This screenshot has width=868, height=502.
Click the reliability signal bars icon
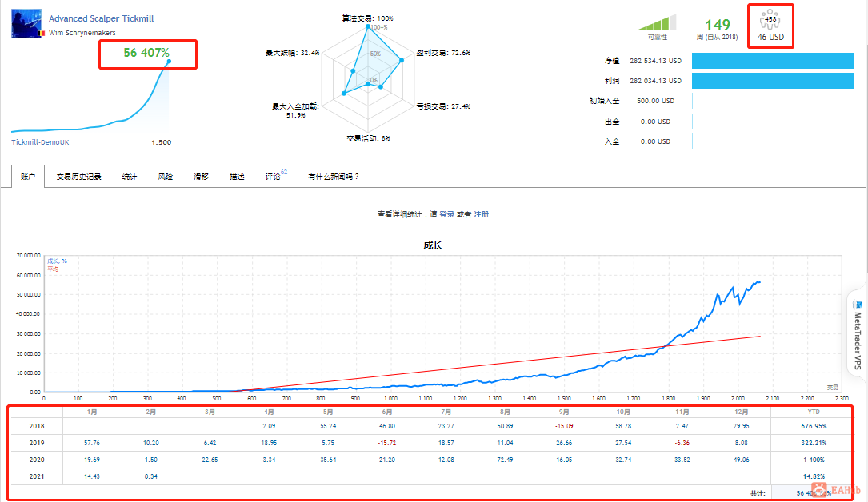point(658,22)
